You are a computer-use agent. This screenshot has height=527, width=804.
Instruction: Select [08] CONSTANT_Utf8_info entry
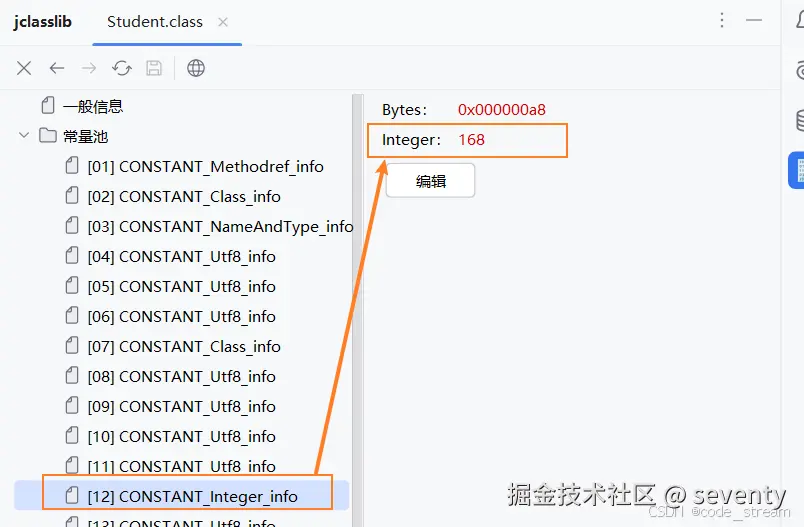182,376
